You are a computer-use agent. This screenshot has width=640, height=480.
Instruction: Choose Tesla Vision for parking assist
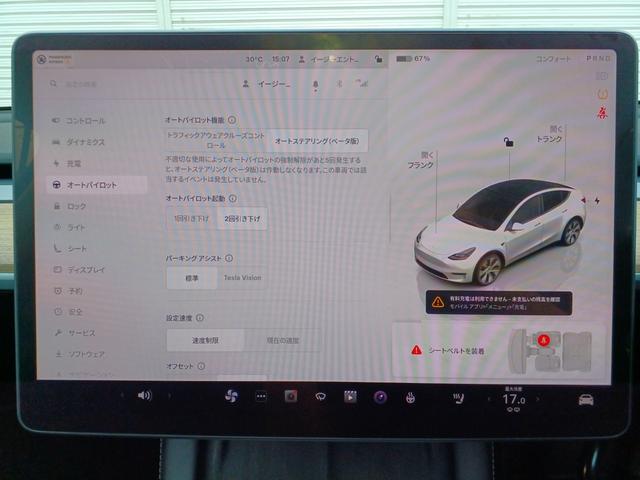(x=242, y=277)
